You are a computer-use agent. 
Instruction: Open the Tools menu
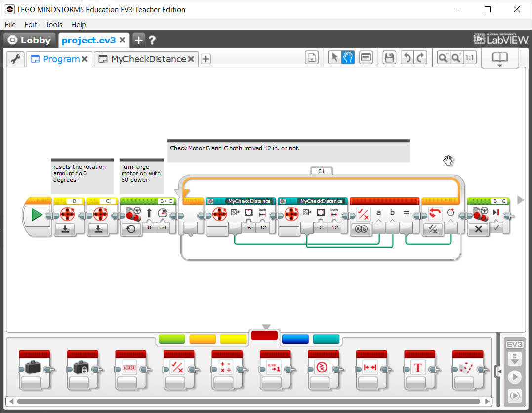[x=54, y=24]
